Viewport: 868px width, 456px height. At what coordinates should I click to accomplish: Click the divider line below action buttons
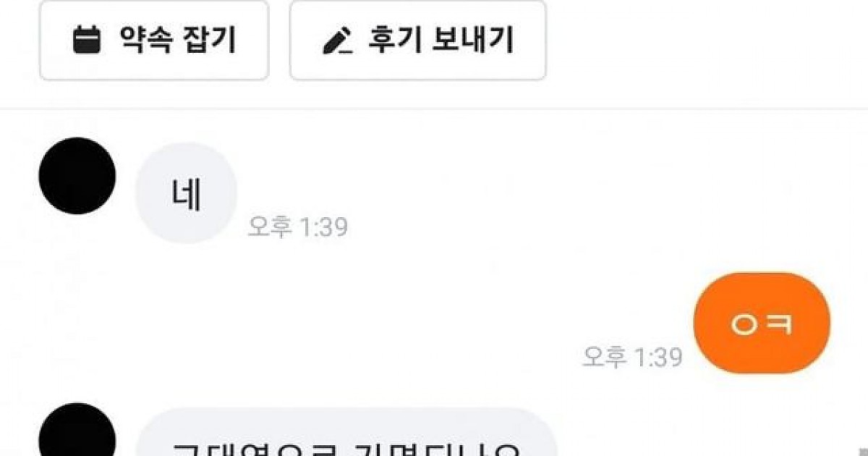(x=434, y=109)
